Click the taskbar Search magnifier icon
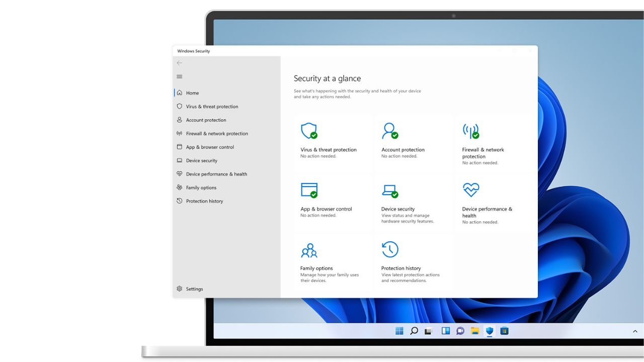644x362 pixels. pos(414,331)
